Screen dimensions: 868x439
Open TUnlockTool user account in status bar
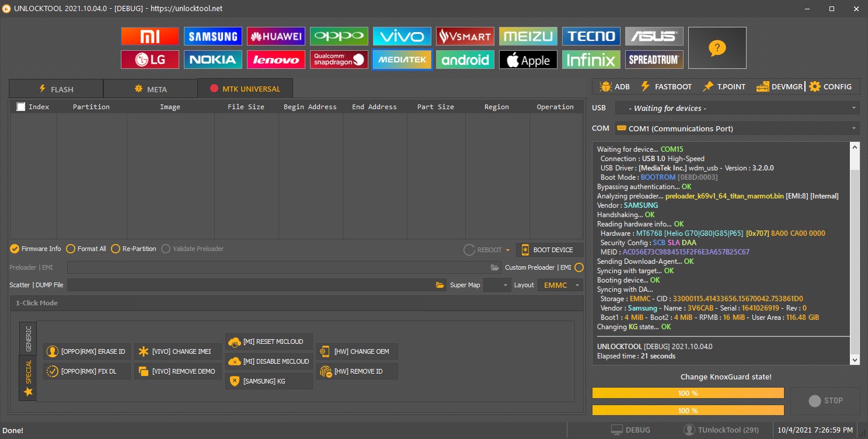[x=720, y=430]
